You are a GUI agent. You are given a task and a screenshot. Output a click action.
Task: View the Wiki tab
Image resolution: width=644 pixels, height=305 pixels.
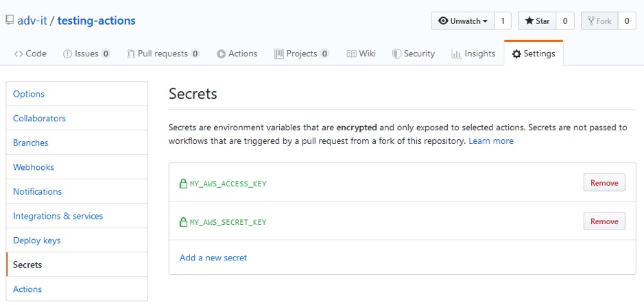click(x=361, y=53)
